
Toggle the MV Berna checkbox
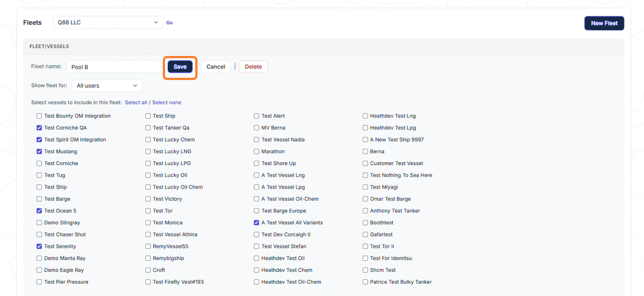[x=257, y=128]
